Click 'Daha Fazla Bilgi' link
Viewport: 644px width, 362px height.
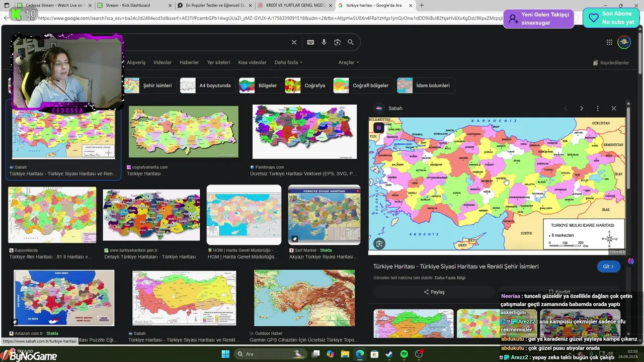(x=450, y=278)
